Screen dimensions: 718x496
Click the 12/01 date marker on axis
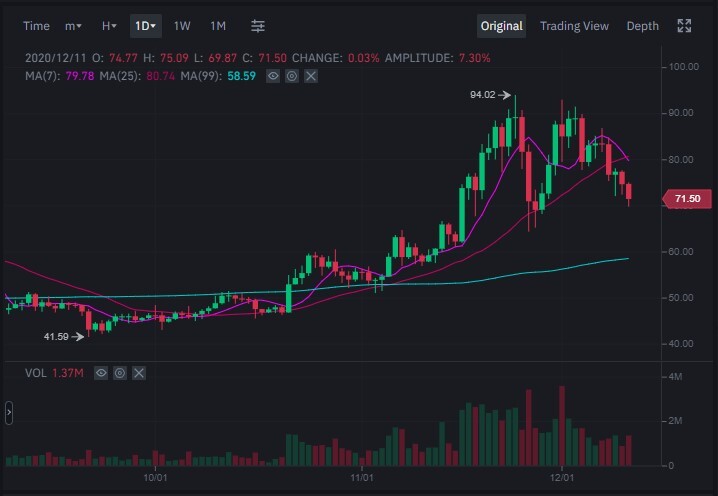pyautogui.click(x=562, y=478)
